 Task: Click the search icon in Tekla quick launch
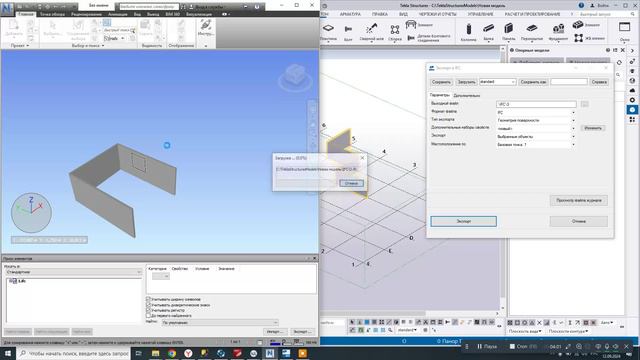coord(633,14)
